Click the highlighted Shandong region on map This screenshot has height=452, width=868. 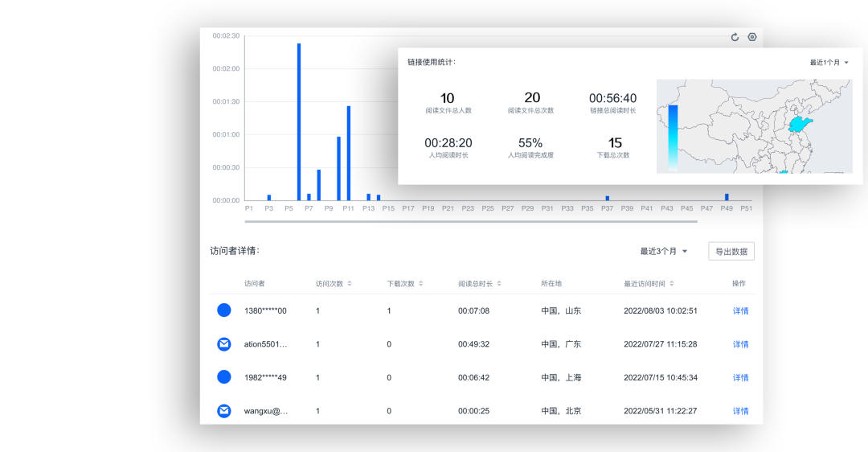(799, 124)
